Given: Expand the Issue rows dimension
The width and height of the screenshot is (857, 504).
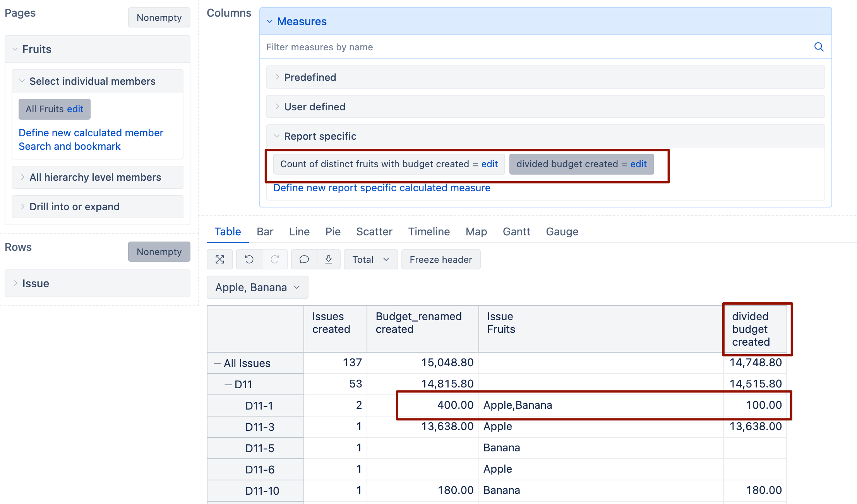Looking at the screenshot, I should 98,283.
